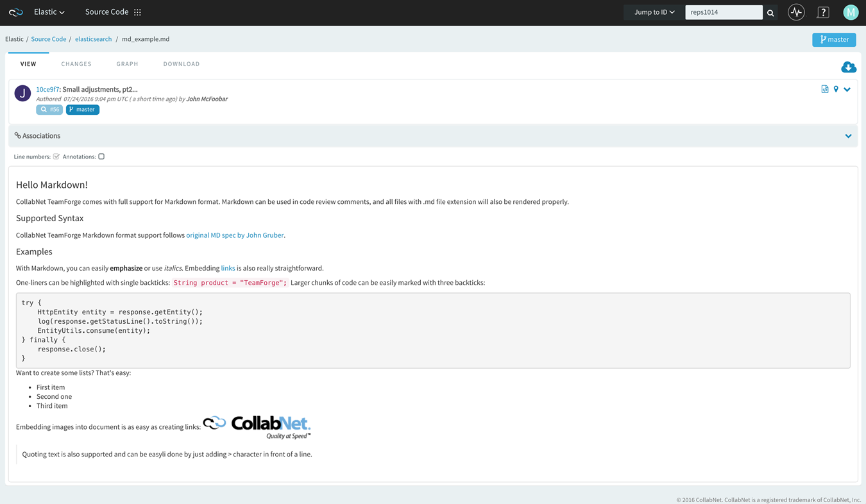
Task: Click the author avatar J
Action: coord(22,93)
